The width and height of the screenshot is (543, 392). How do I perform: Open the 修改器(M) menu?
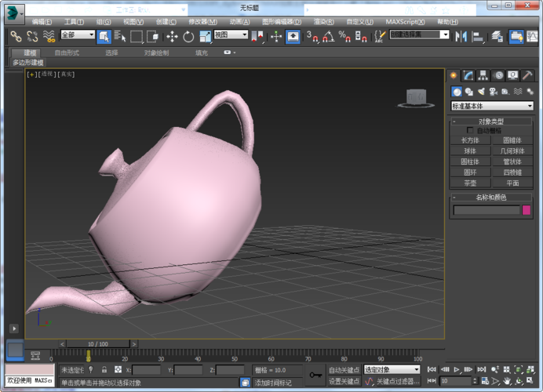pos(203,22)
